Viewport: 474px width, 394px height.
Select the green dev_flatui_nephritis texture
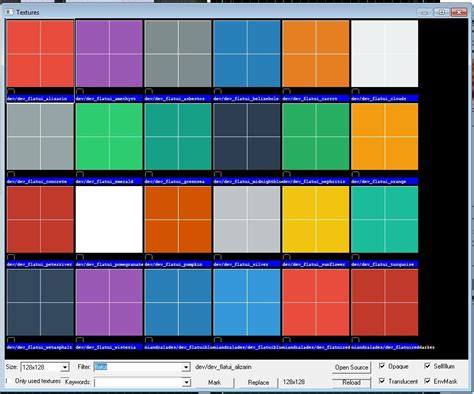(x=316, y=136)
